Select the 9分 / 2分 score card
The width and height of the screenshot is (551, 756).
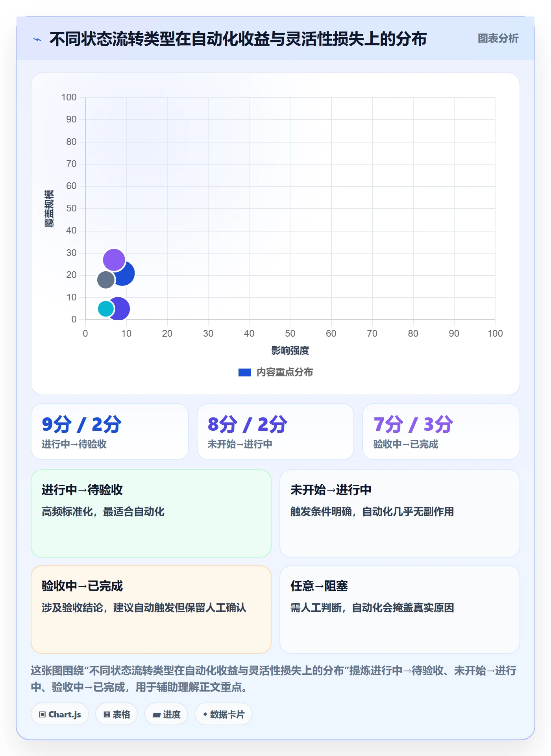110,432
